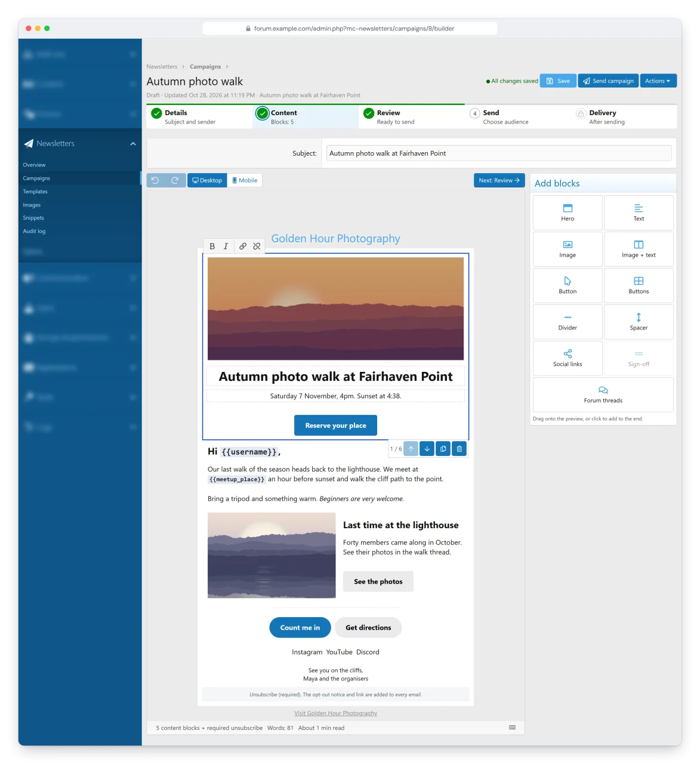Edit the Subject input field

click(499, 153)
